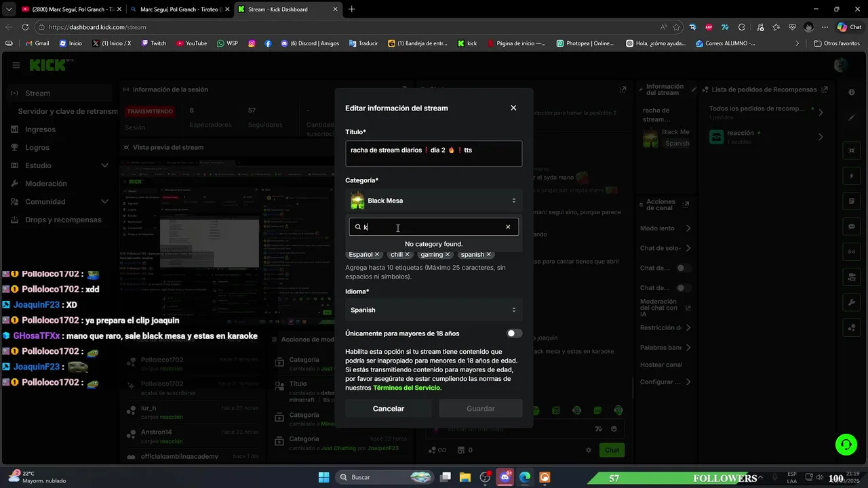This screenshot has height=488, width=868.
Task: Add this page to favorites (star icon)
Action: pos(676,27)
